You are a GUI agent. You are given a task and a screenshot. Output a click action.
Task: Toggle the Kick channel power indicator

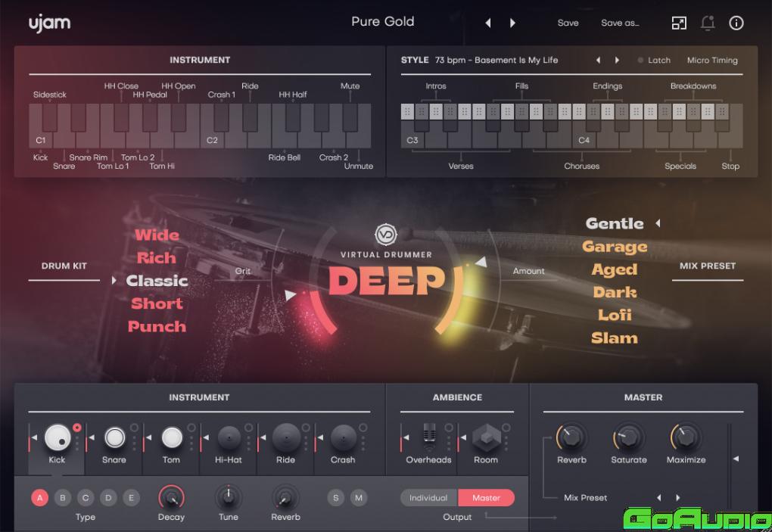76,427
